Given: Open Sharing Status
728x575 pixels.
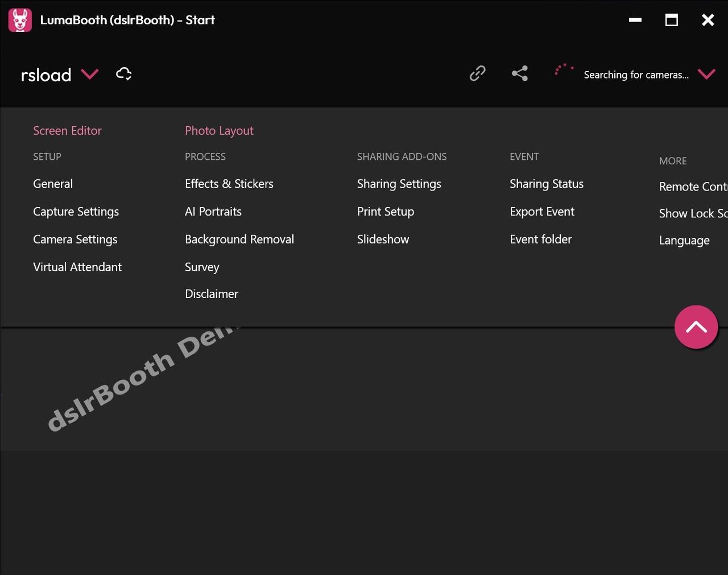Looking at the screenshot, I should point(547,184).
